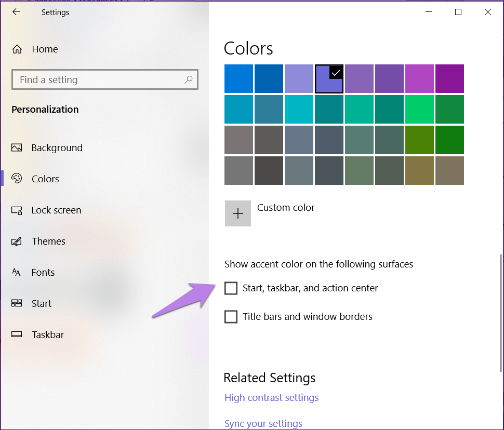Image resolution: width=504 pixels, height=430 pixels.
Task: Click the Themes brush icon
Action: pos(17,241)
